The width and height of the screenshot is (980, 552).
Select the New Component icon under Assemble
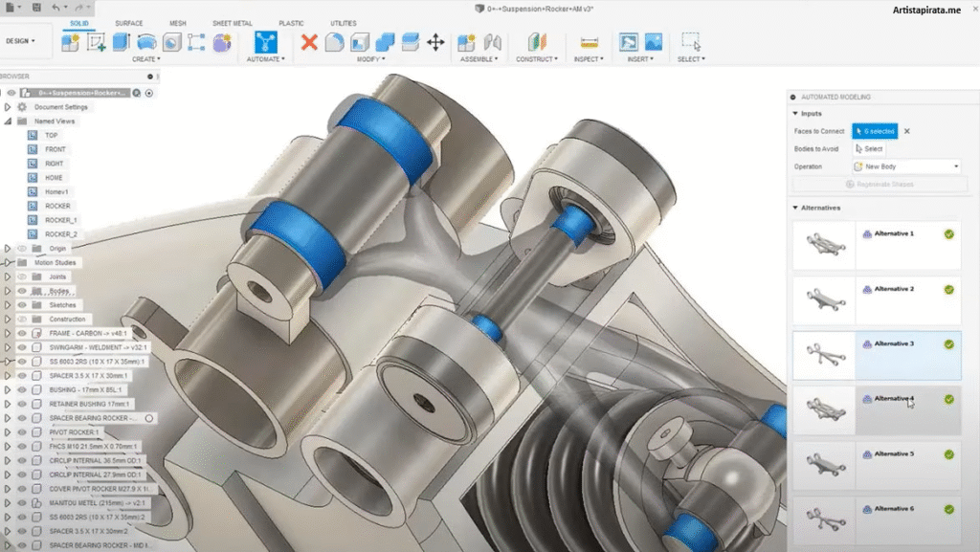(x=466, y=43)
